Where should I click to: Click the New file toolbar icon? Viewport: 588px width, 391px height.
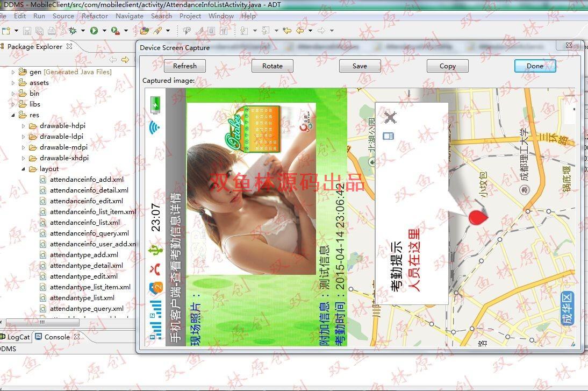[5, 31]
